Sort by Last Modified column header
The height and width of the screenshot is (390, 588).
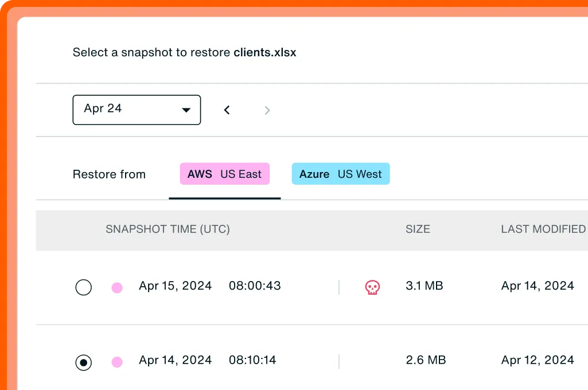(x=544, y=229)
